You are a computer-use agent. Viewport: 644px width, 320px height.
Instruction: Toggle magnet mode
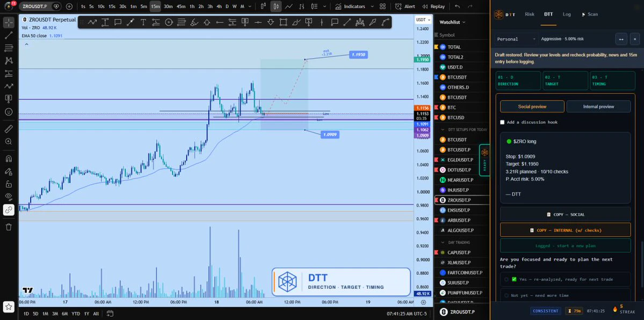9,159
